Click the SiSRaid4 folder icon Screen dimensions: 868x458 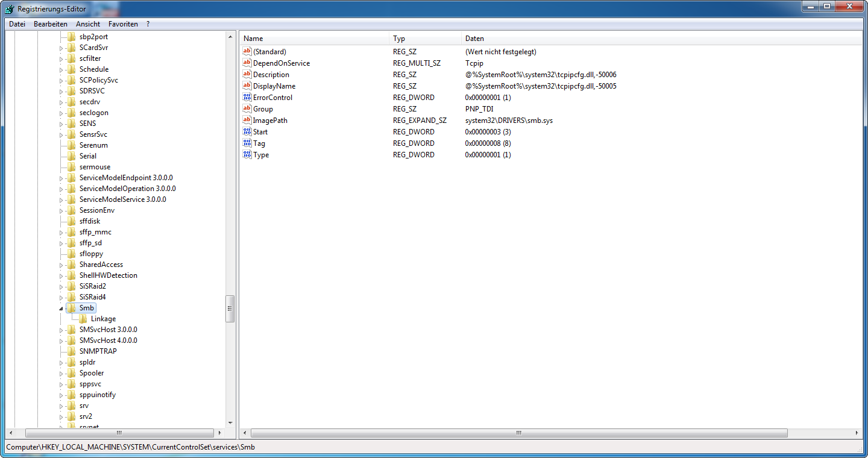tap(71, 297)
